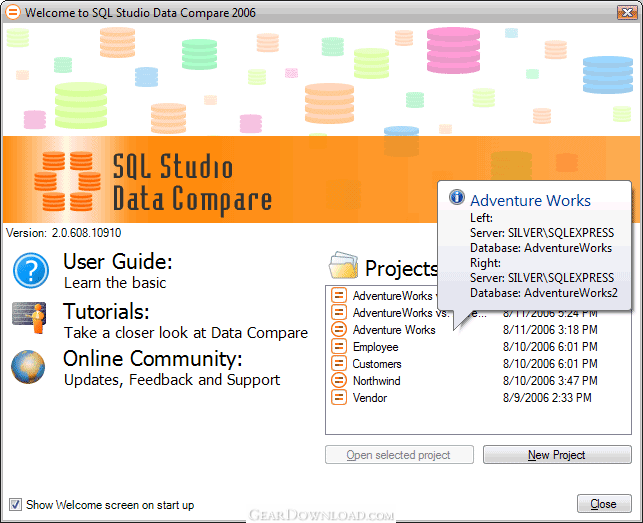This screenshot has width=643, height=523.
Task: Toggle Show Welcome screen on start up
Action: click(x=16, y=505)
